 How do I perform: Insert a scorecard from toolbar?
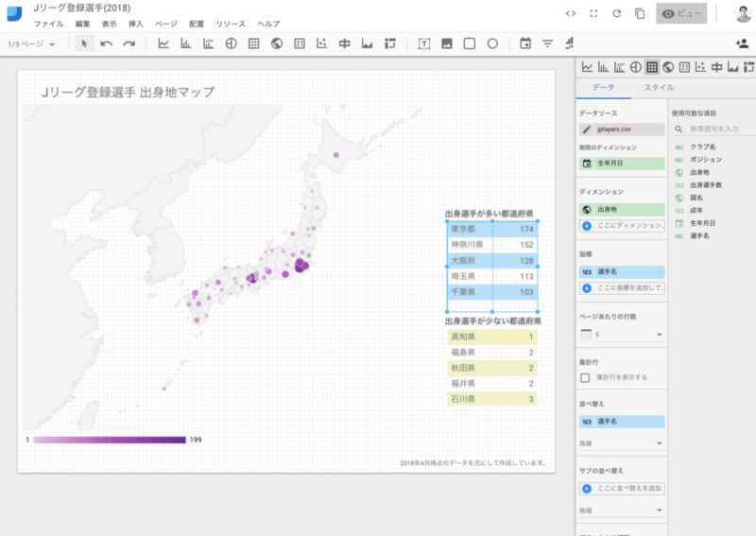[x=300, y=43]
